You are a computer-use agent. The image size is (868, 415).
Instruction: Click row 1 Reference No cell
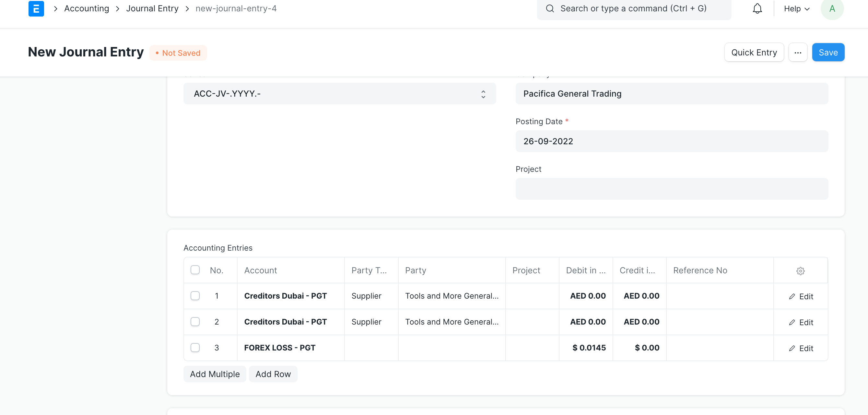(x=720, y=296)
